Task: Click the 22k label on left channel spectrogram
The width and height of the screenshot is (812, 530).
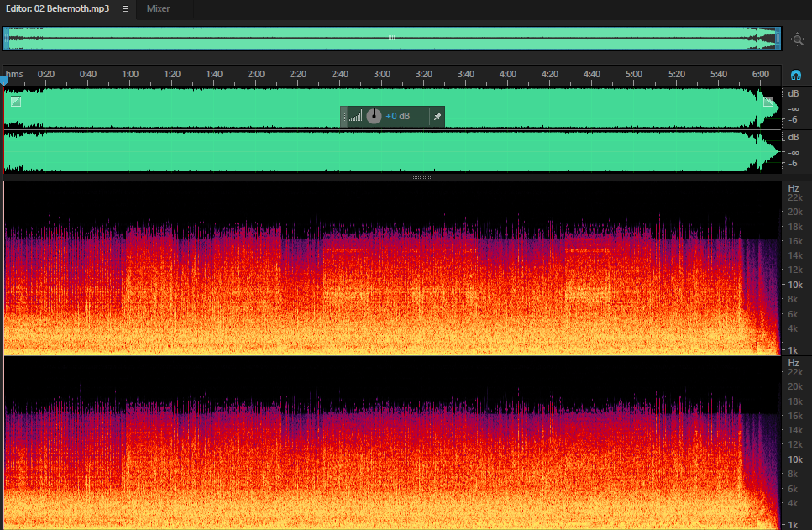Action: (x=795, y=197)
